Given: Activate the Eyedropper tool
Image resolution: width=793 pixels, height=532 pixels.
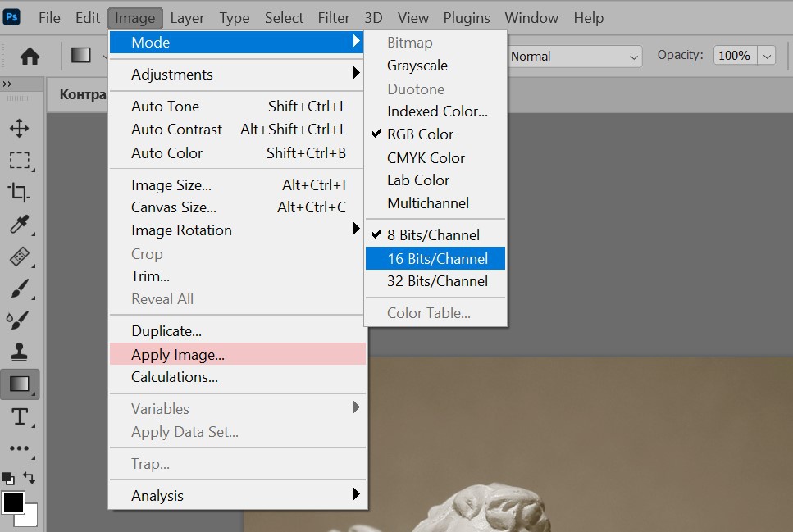Looking at the screenshot, I should [19, 225].
